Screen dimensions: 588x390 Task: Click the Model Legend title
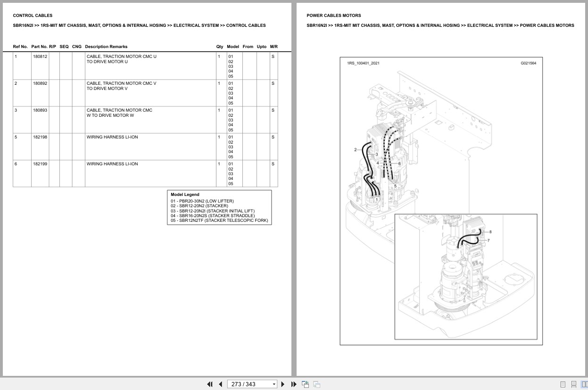(x=185, y=195)
